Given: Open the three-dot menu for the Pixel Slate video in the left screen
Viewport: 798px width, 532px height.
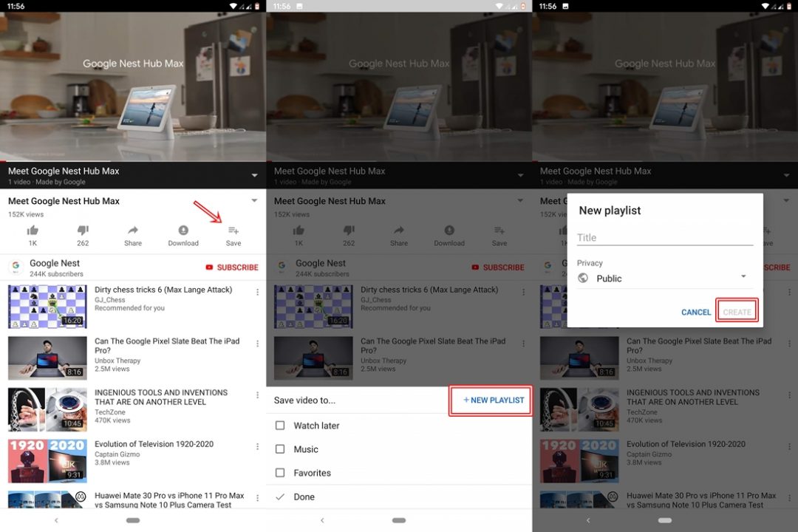Looking at the screenshot, I should 258,344.
